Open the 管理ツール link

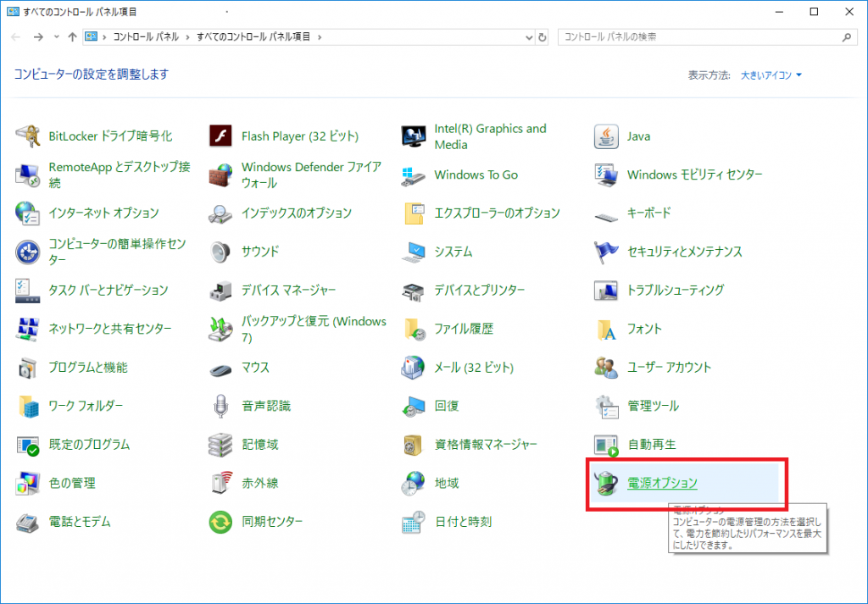coord(653,406)
